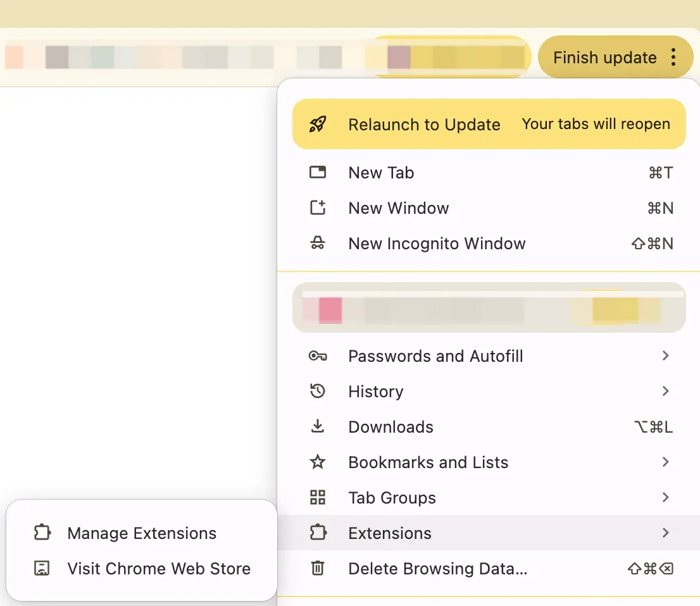The image size is (700, 606).
Task: Click the ⌥⌘L shortcut text
Action: pyautogui.click(x=654, y=427)
